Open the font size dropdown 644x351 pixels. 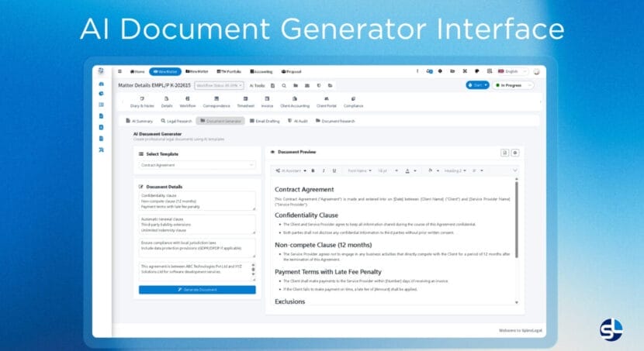pyautogui.click(x=388, y=170)
